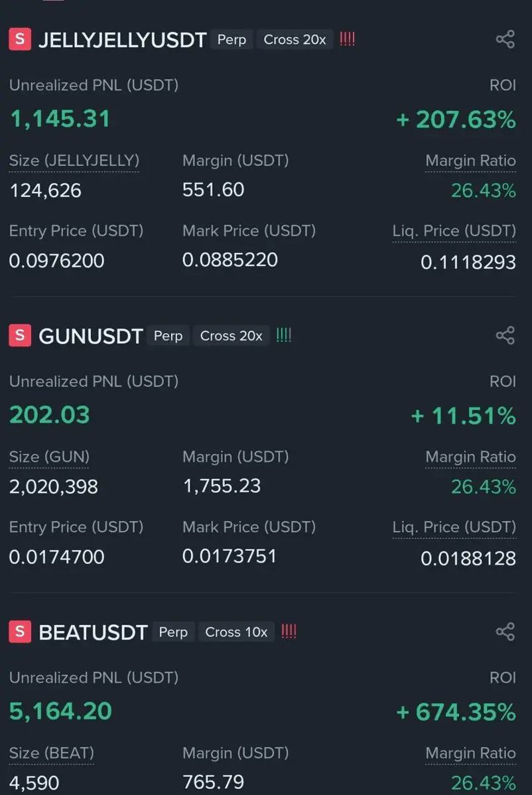Tap GUNUSDT green risk level bars
Viewport: 532px width, 795px height.
pos(283,335)
